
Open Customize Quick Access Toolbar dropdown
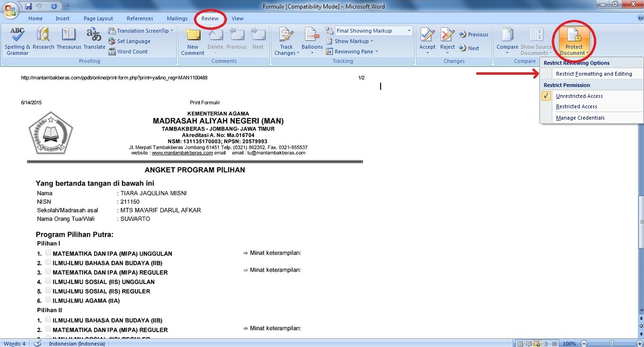(68, 6)
